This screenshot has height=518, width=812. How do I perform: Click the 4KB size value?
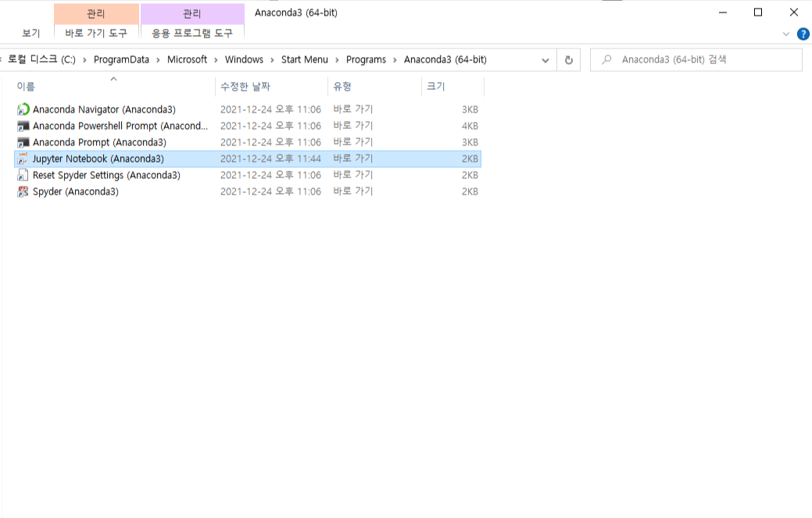(470, 126)
